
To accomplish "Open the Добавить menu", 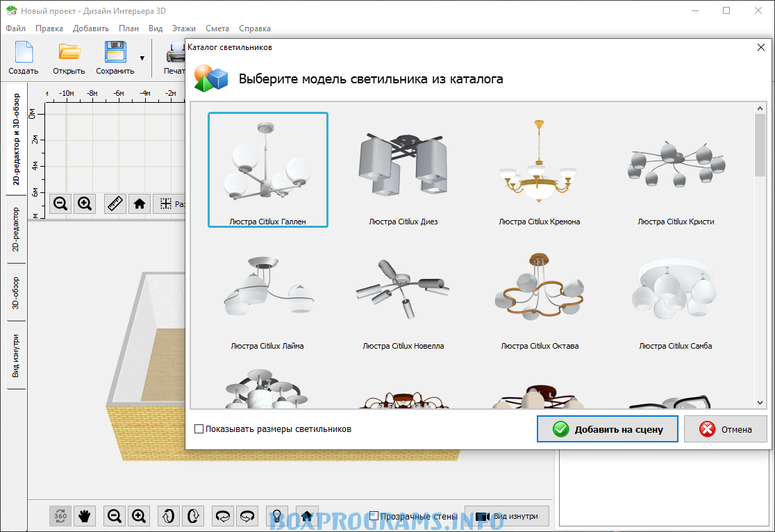I will [91, 28].
